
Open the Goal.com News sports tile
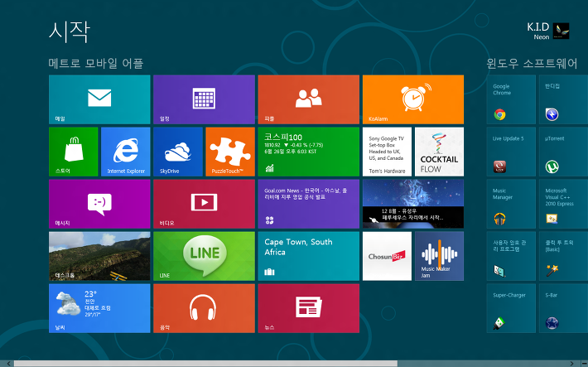click(x=309, y=204)
